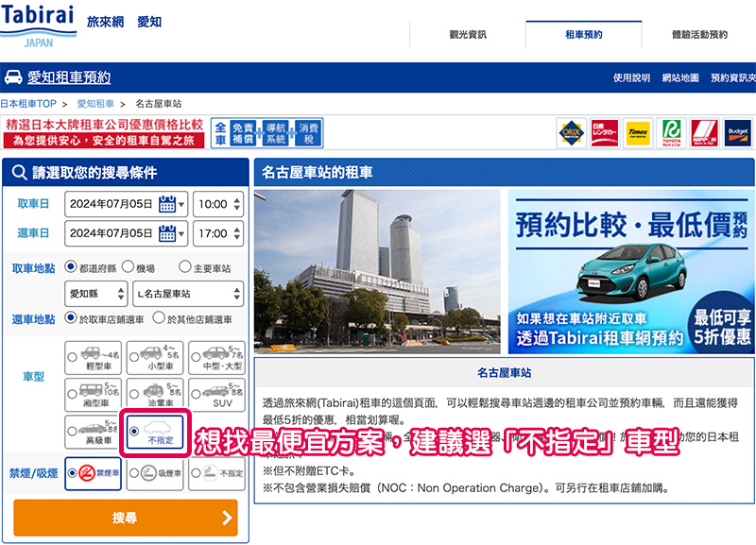This screenshot has width=756, height=545.
Task: Open the Toyota Rent-a-Car green logo
Action: pyautogui.click(x=671, y=132)
